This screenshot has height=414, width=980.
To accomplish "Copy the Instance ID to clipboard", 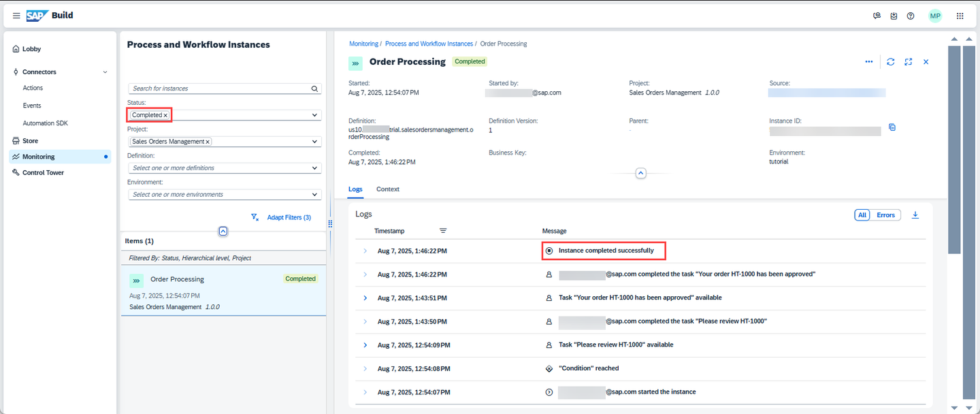I will [x=892, y=127].
